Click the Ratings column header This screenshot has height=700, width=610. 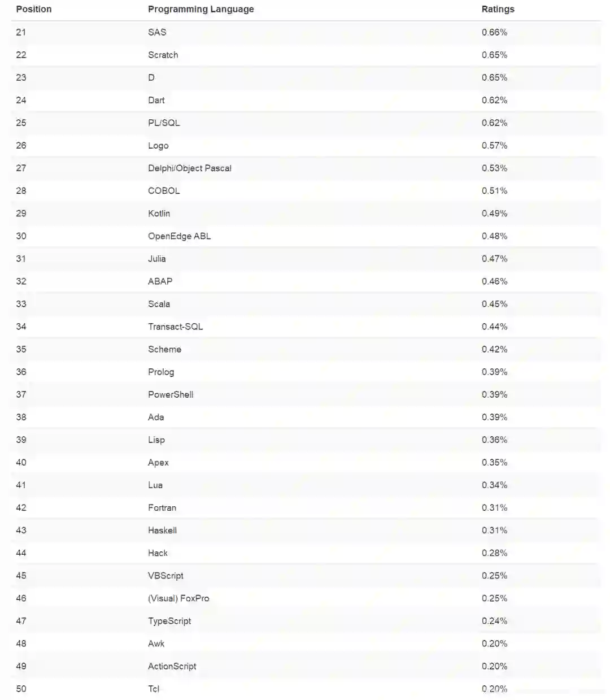click(498, 9)
